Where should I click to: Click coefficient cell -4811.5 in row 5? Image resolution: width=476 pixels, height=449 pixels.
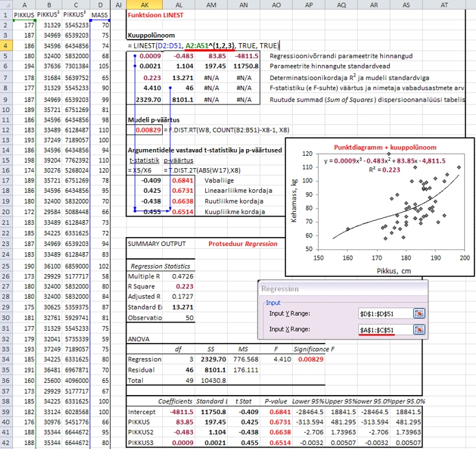pos(243,56)
